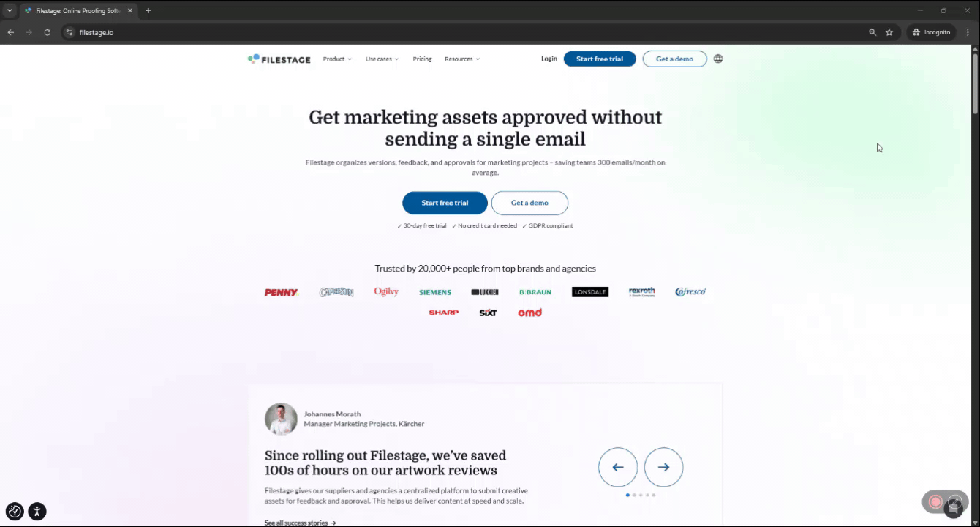Open See all success stories link
Viewport: 980px width, 527px height.
[x=301, y=523]
